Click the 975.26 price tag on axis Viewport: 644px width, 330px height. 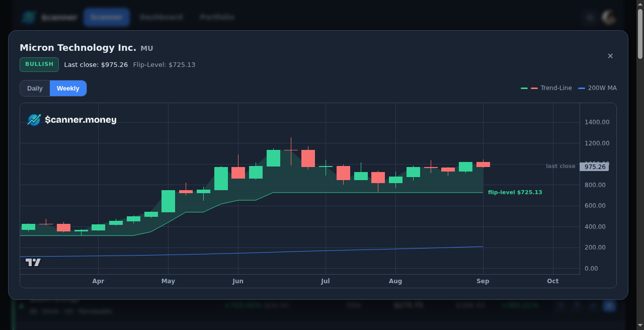tap(594, 167)
